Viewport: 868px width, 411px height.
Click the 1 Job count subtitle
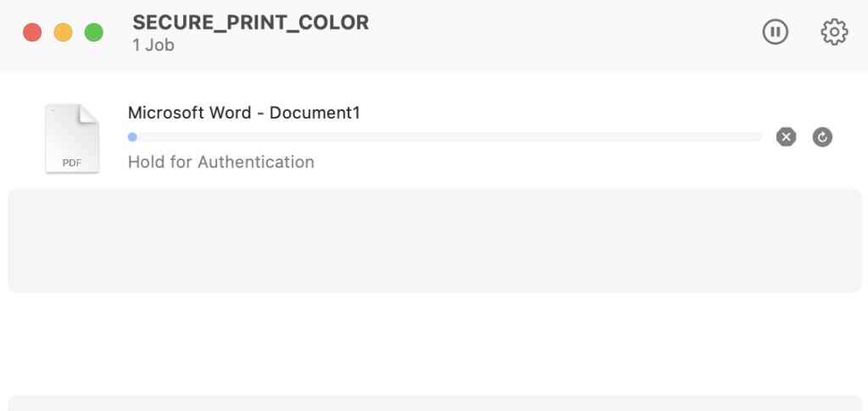point(153,45)
